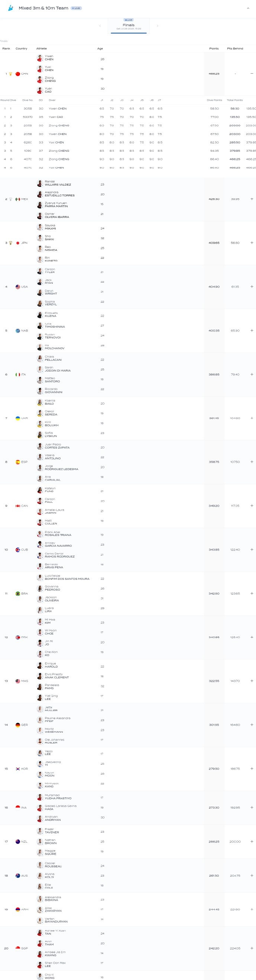Image resolution: width=256 pixels, height=980 pixels.
Task: Expand Singapore's row with the plus icon
Action: point(252,948)
